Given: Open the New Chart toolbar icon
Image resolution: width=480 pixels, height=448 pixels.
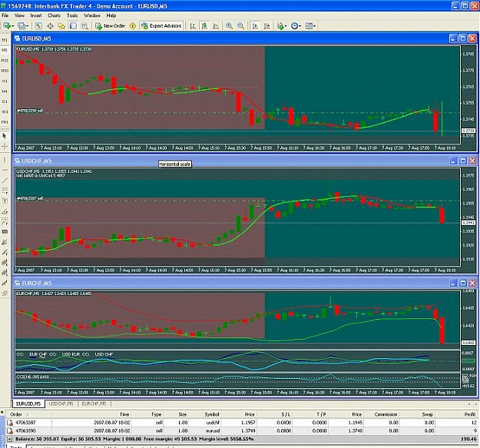Looking at the screenshot, I should point(7,26).
